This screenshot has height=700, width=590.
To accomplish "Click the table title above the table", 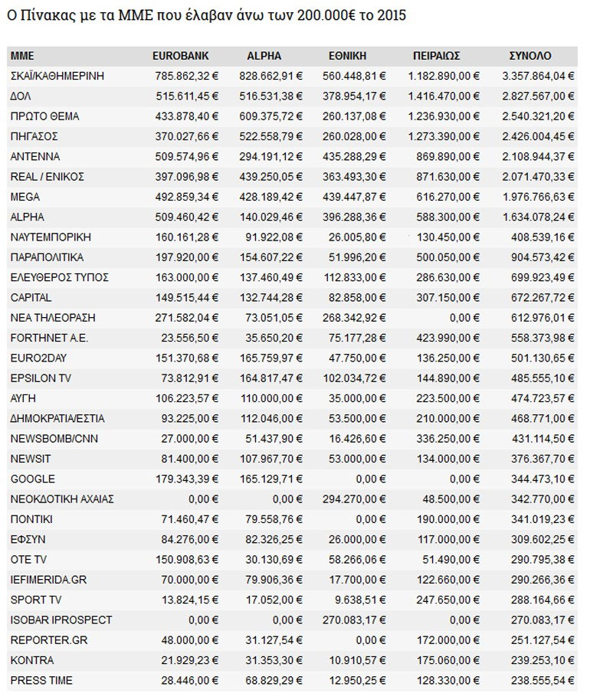I will click(x=207, y=16).
